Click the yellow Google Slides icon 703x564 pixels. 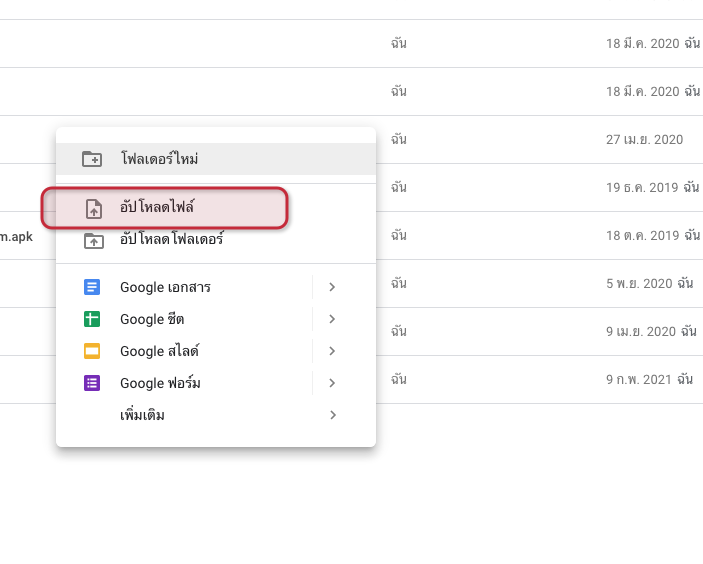(92, 351)
